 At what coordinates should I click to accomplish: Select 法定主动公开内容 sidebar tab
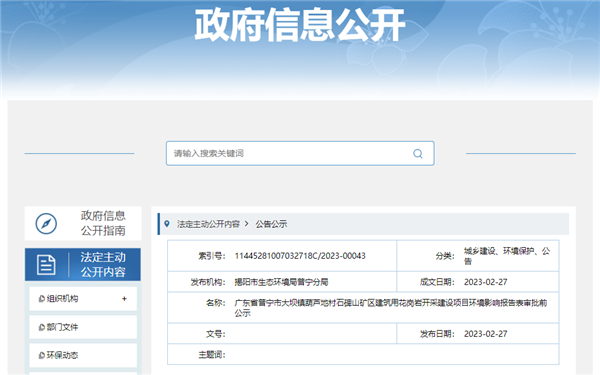(x=83, y=264)
